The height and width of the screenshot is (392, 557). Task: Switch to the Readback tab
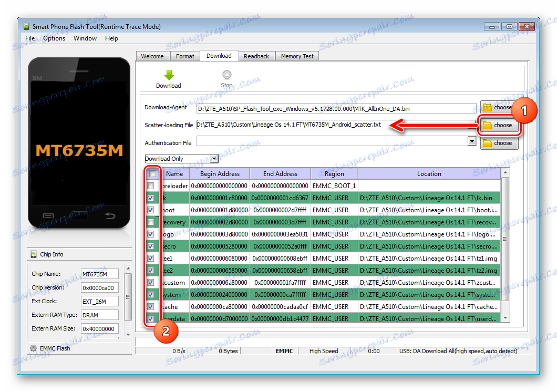[256, 56]
